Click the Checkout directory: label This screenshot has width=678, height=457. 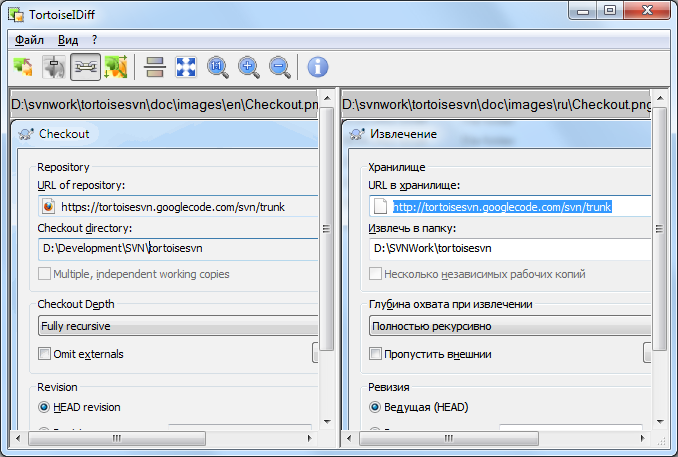(x=84, y=228)
